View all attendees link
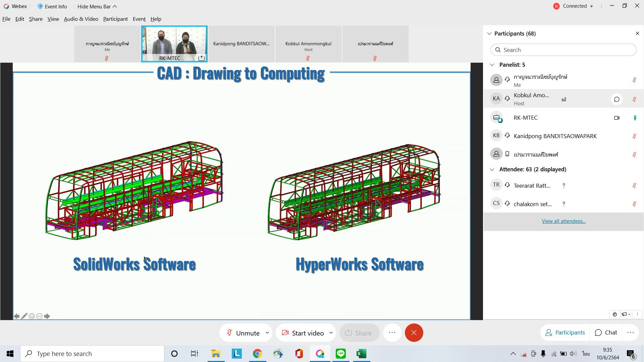Image resolution: width=644 pixels, height=362 pixels. (563, 221)
